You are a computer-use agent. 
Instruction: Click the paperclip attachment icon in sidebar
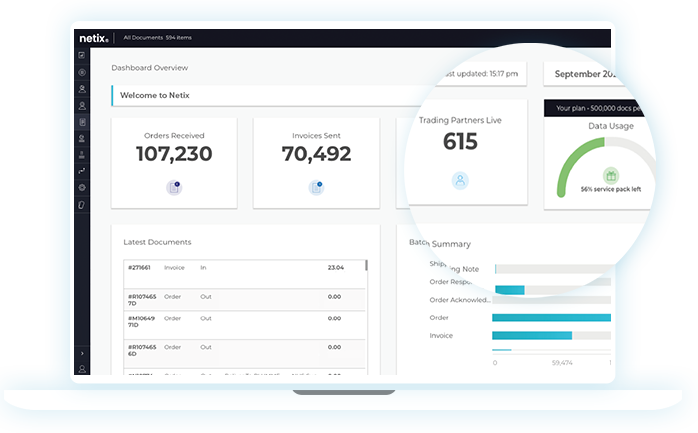coord(82,205)
